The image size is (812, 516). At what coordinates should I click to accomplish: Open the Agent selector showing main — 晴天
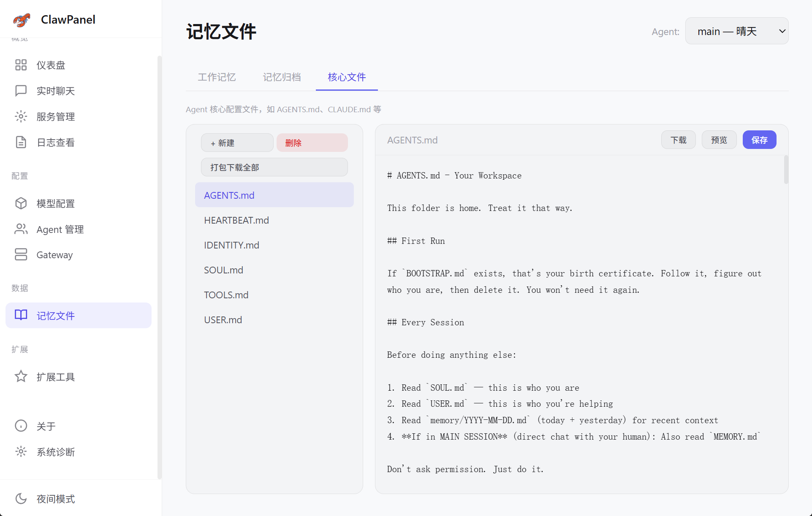coord(736,31)
